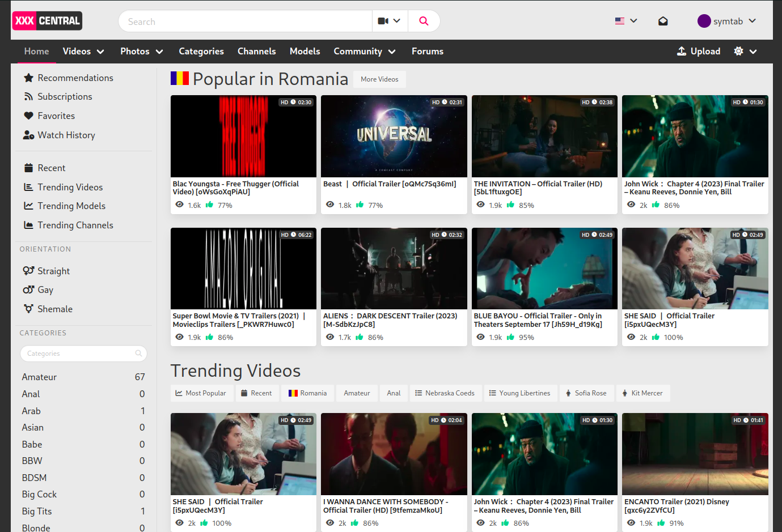Expand the symtab user account menu

click(x=727, y=21)
